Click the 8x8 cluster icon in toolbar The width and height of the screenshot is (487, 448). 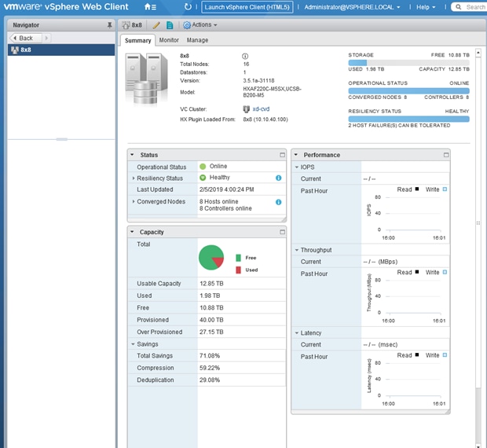(126, 25)
